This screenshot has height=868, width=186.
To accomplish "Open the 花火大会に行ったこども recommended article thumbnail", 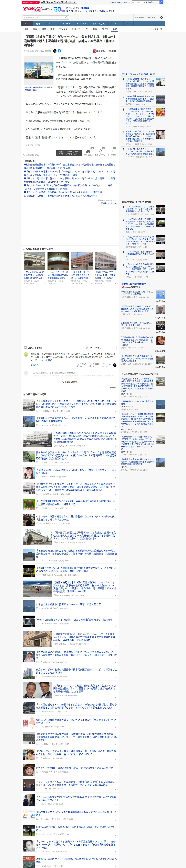I will tap(34, 261).
